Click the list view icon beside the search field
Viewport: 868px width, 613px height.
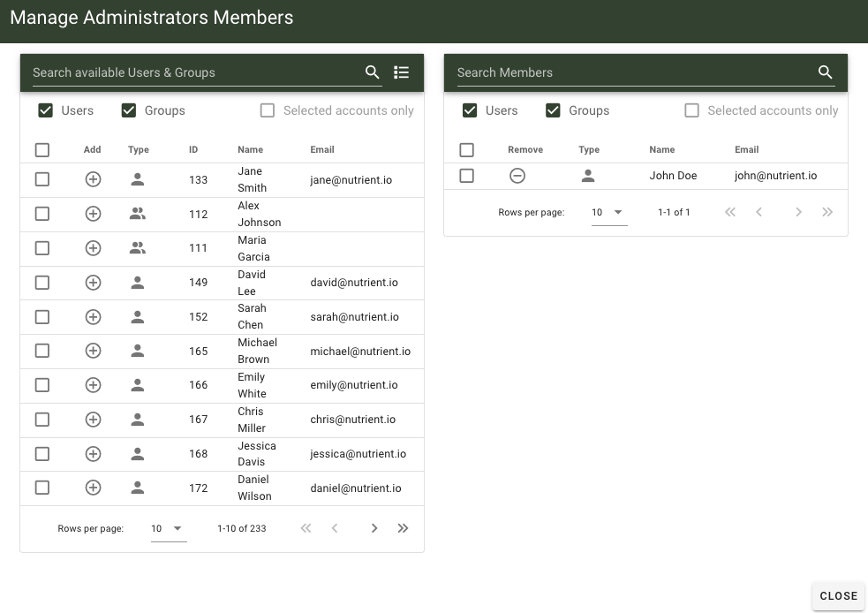point(402,72)
